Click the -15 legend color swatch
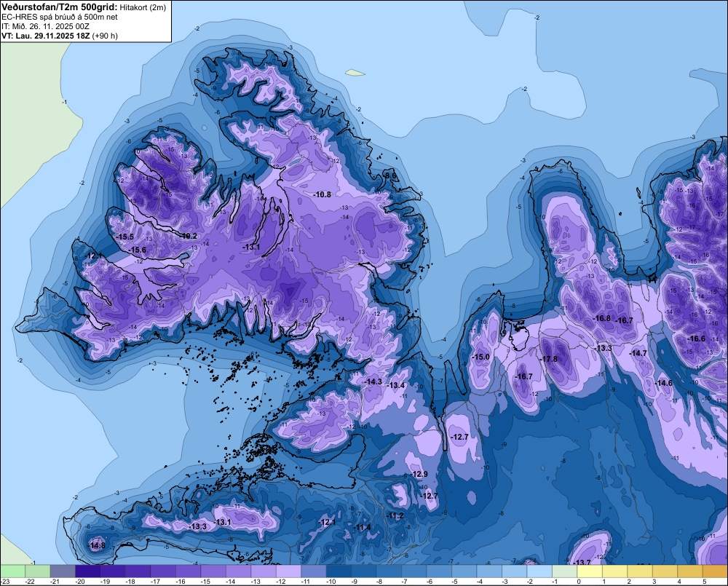This screenshot has width=728, height=586. click(213, 571)
